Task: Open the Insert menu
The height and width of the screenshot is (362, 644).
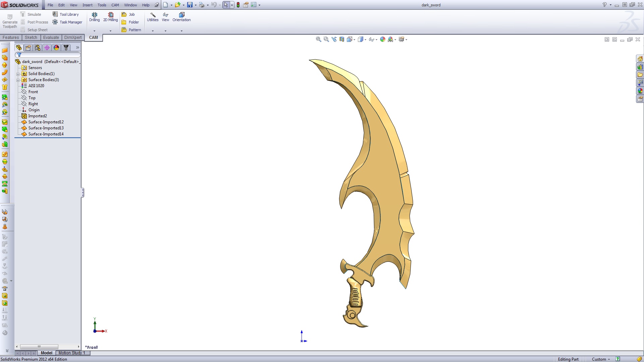Action: click(88, 5)
